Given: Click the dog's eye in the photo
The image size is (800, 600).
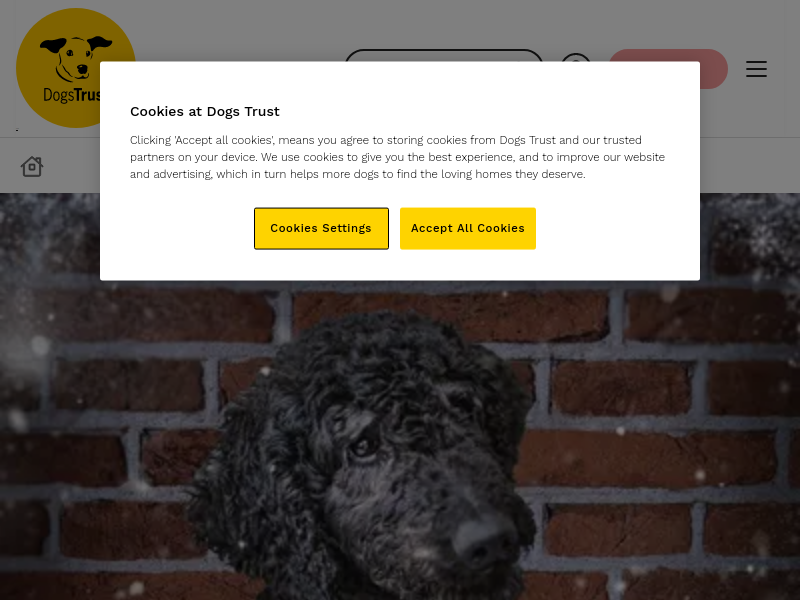Looking at the screenshot, I should pyautogui.click(x=364, y=446).
